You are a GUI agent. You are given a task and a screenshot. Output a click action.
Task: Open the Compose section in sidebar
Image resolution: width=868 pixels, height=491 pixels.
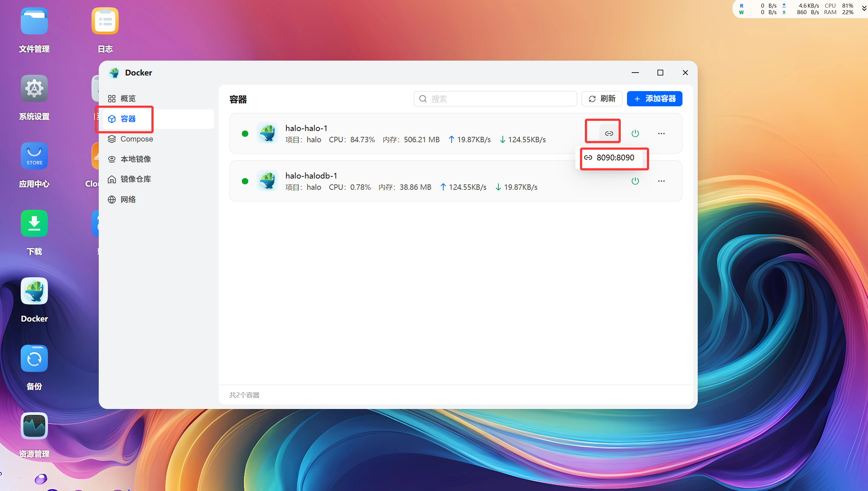click(136, 139)
